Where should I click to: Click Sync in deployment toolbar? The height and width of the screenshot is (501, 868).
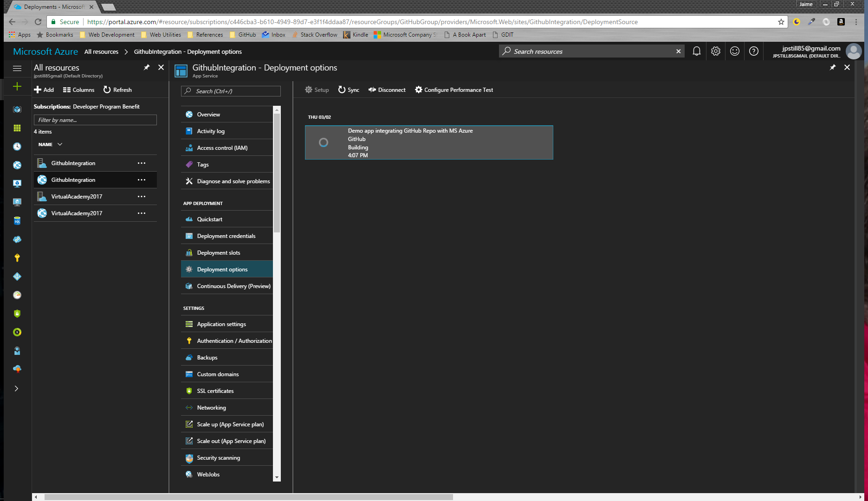pyautogui.click(x=349, y=90)
